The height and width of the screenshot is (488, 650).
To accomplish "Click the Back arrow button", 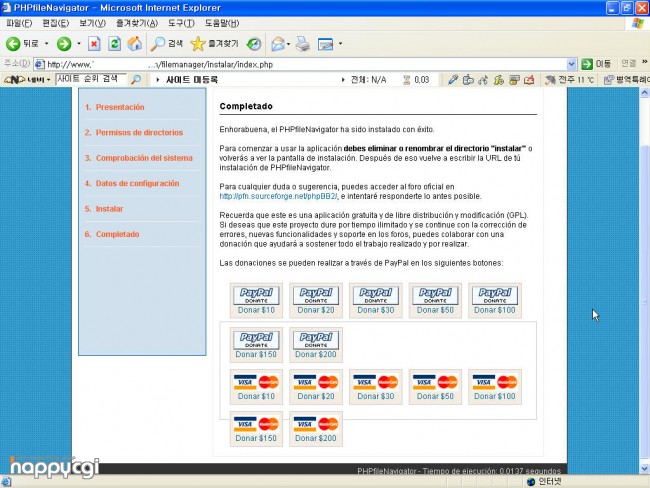I will point(13,44).
